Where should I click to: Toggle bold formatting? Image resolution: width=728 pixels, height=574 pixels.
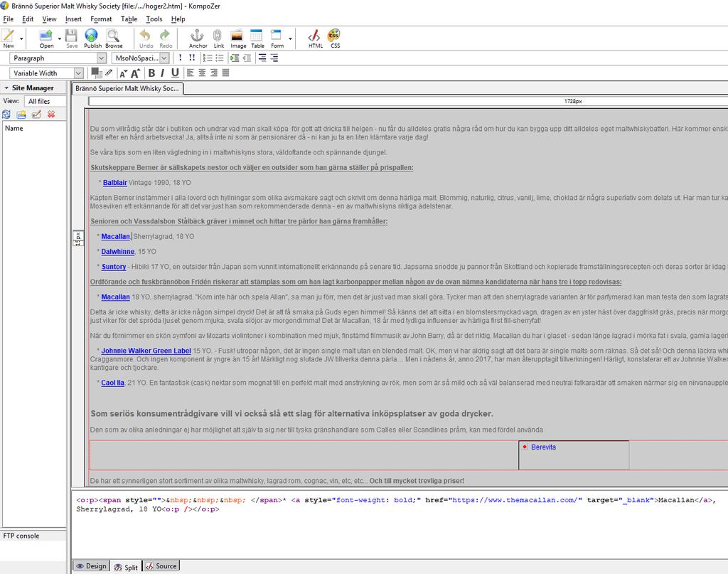[x=151, y=73]
